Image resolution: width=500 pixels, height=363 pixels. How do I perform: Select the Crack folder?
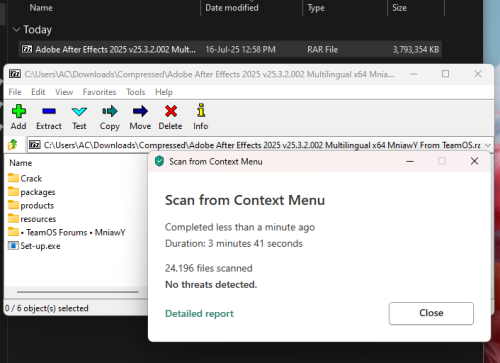[x=25, y=178]
